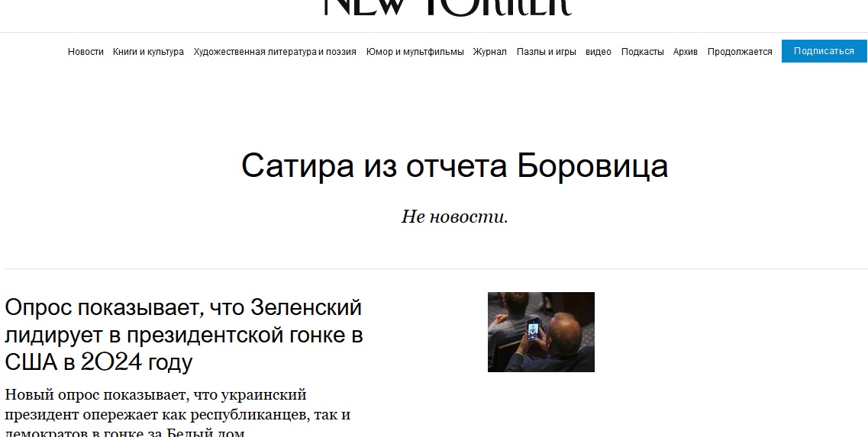Click the blue Подписаться button
Viewport: 868px width, 437px height.
tap(824, 51)
